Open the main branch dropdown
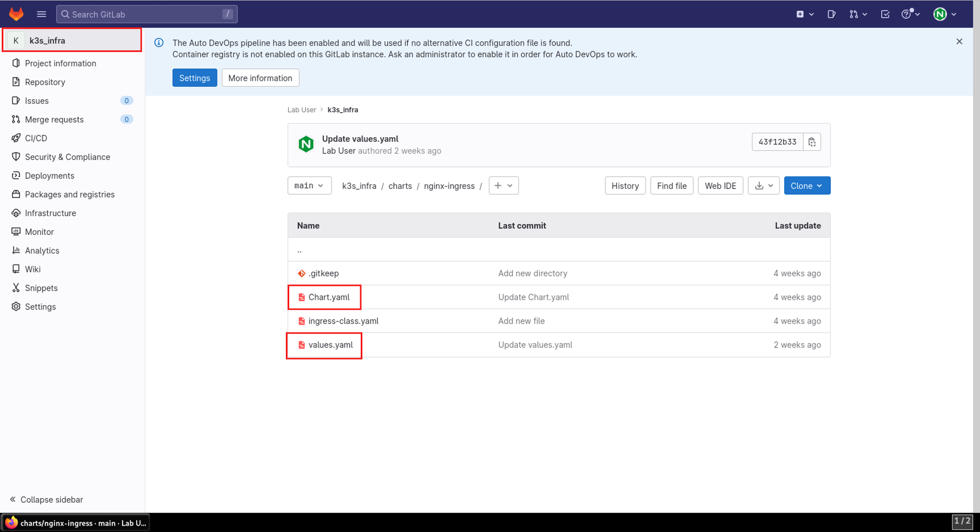 click(x=309, y=186)
